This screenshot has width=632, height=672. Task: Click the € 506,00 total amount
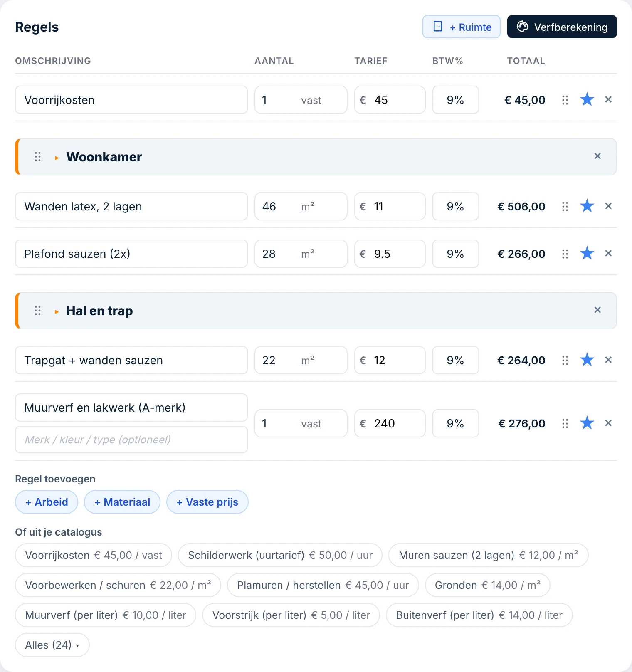(x=521, y=206)
